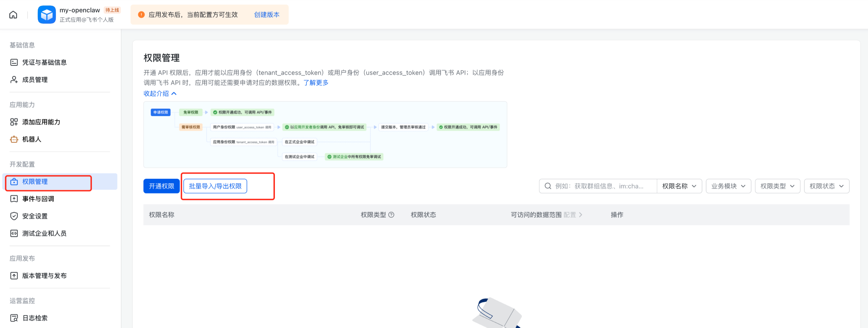Click the 开通权限 button
The width and height of the screenshot is (868, 328).
click(161, 186)
